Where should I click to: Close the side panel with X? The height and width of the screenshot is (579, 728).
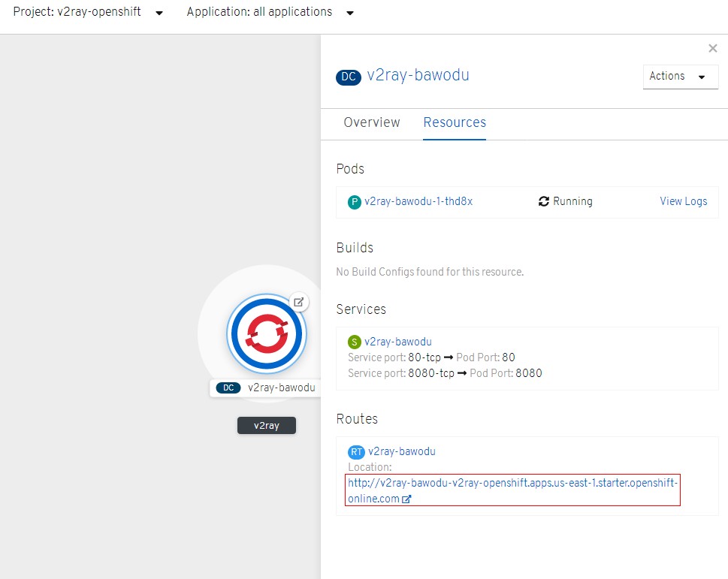pyautogui.click(x=713, y=48)
